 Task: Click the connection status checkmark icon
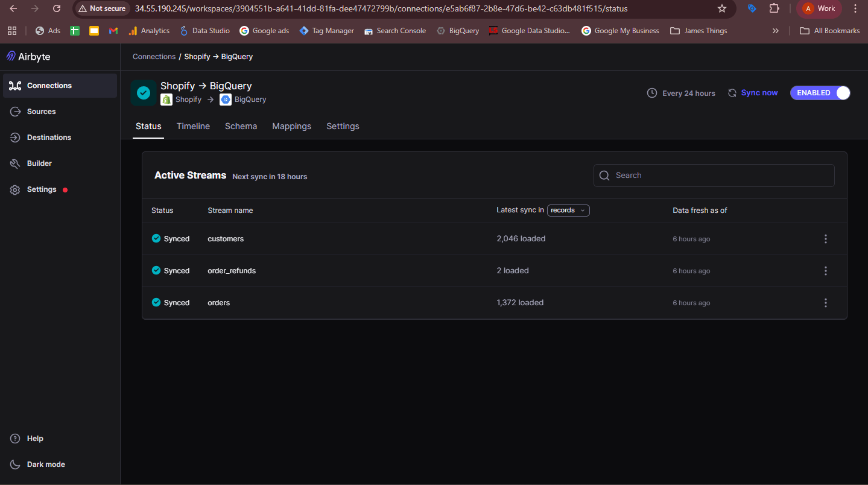(144, 93)
